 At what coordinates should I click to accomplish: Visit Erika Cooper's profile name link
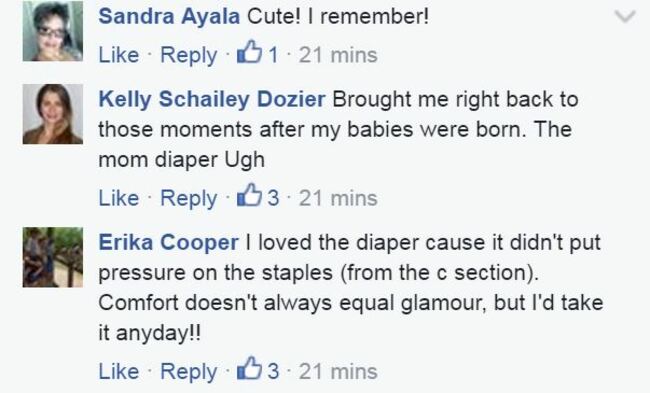coord(168,243)
